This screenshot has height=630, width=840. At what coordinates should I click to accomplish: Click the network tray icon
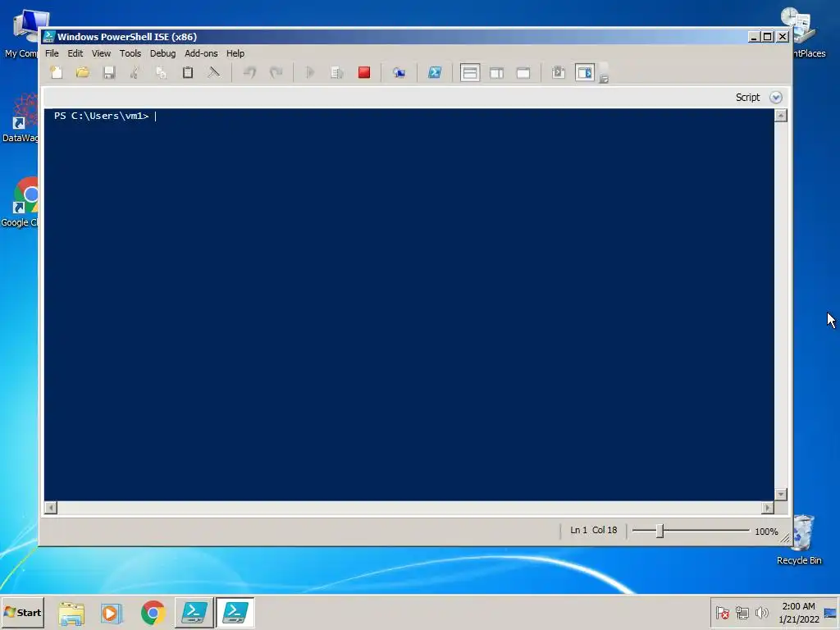(x=742, y=612)
